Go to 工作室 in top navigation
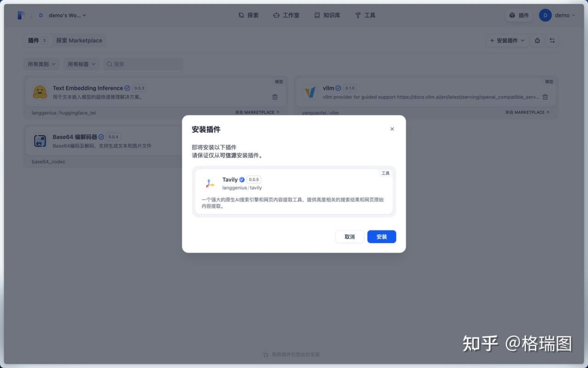 pos(286,15)
